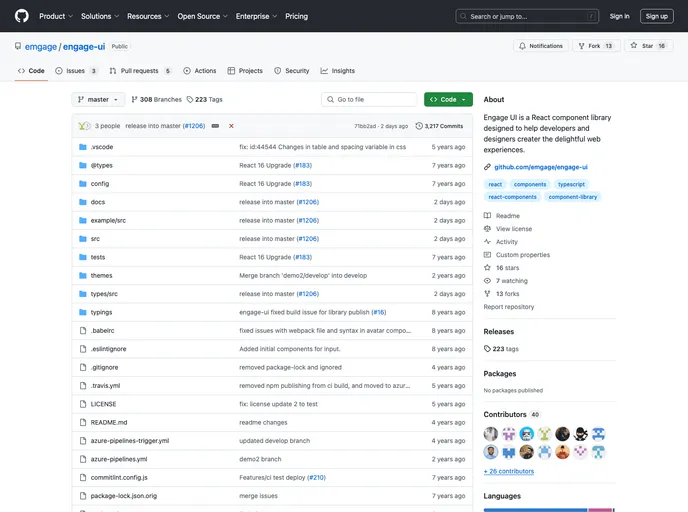Viewport: 688px width, 512px height.
Task: View the 308 Branches link
Action: [x=156, y=100]
